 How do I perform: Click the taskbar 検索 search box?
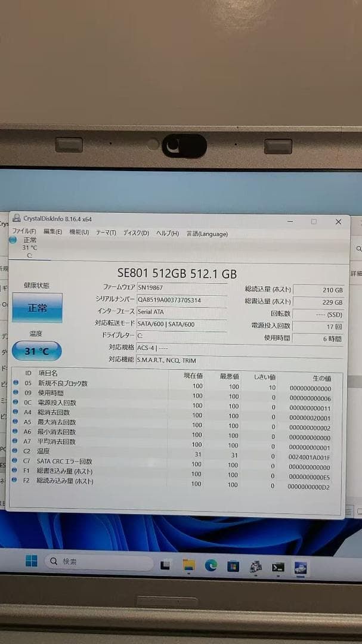tap(99, 562)
